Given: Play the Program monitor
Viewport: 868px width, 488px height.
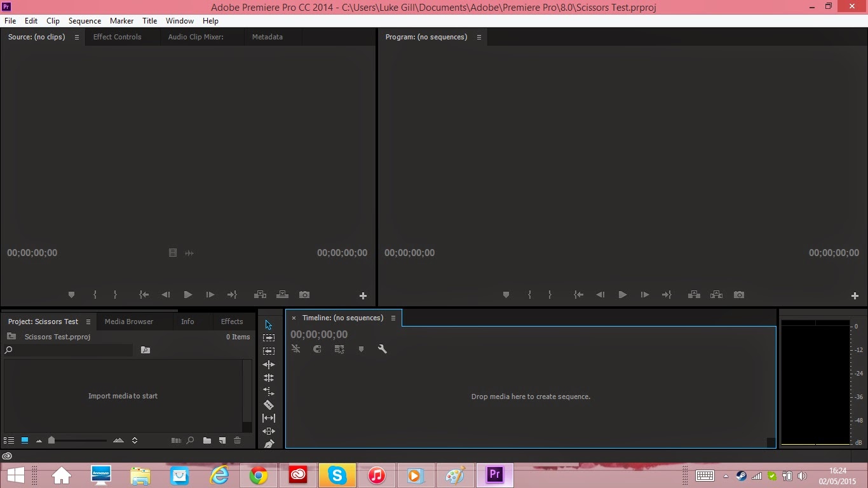Looking at the screenshot, I should point(623,295).
